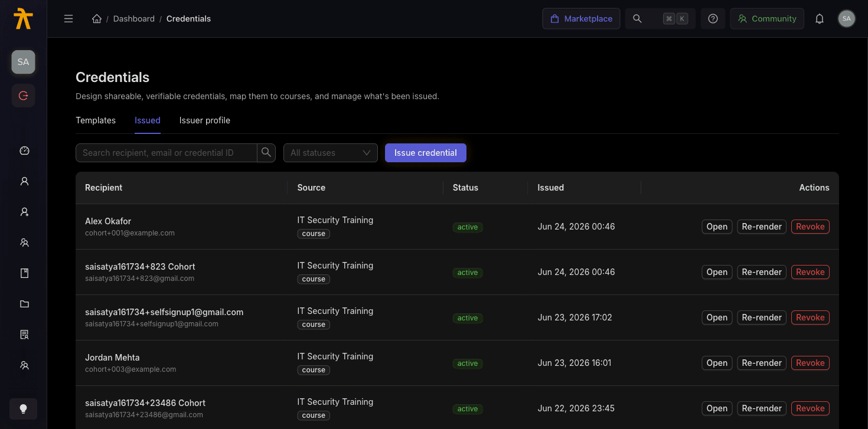Image resolution: width=868 pixels, height=429 pixels.
Task: Click the active badge in Alex Okafor's row
Action: [468, 227]
